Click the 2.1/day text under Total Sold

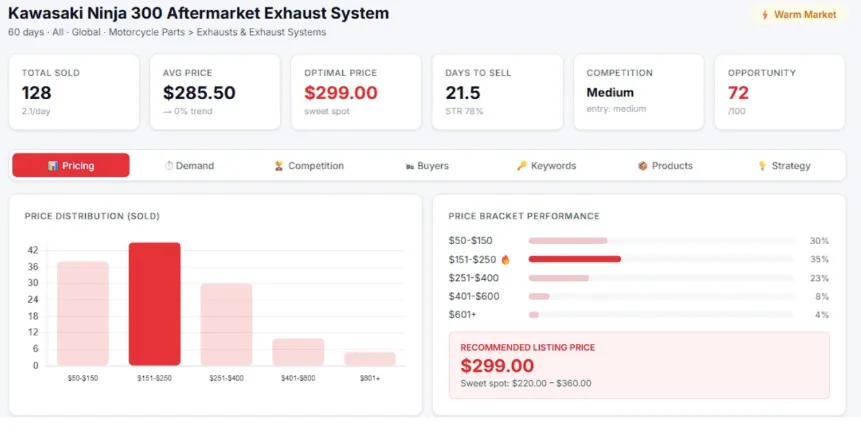(36, 111)
